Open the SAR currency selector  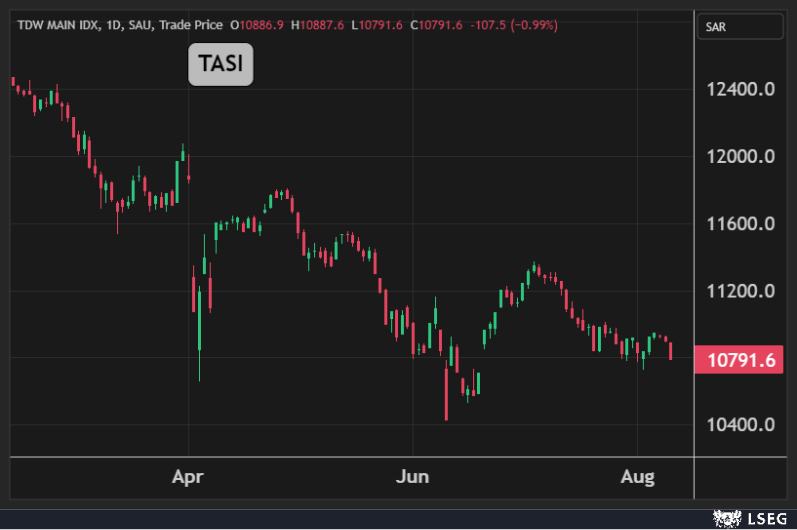[716, 25]
